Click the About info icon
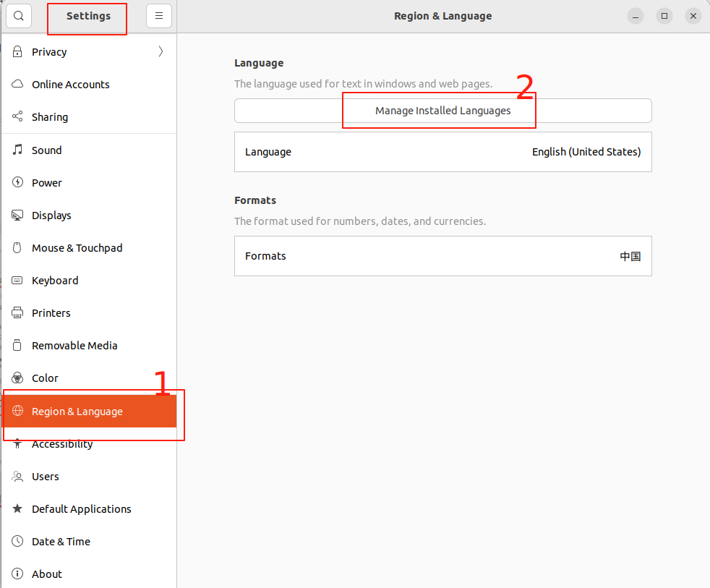Screen dimensions: 710x588 click(x=17, y=574)
